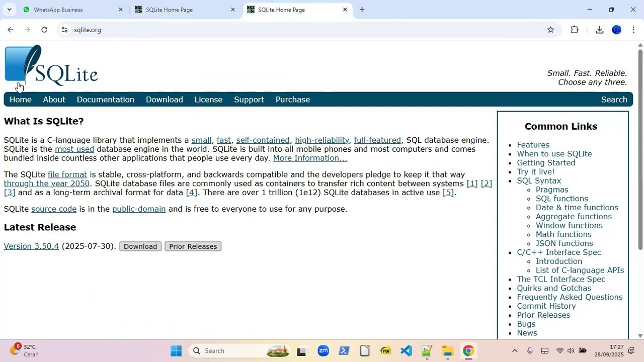Click the SQLite feather logo

click(x=51, y=65)
